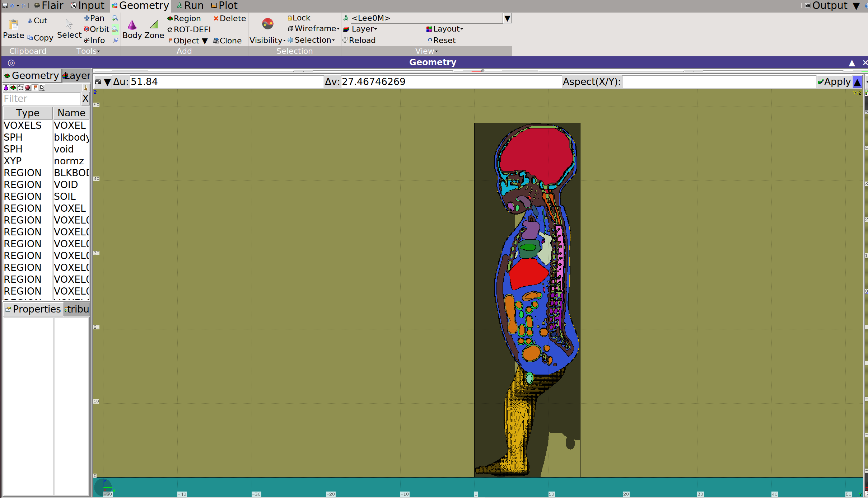
Task: Add a Zone with the green triangle
Action: pos(154,29)
